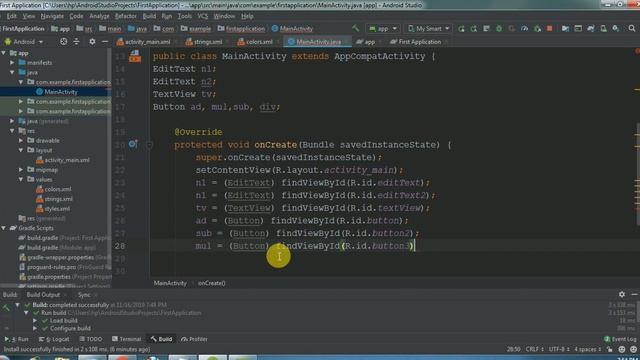Image resolution: width=640 pixels, height=360 pixels.
Task: Open the Android project view dropdown
Action: click(24, 42)
